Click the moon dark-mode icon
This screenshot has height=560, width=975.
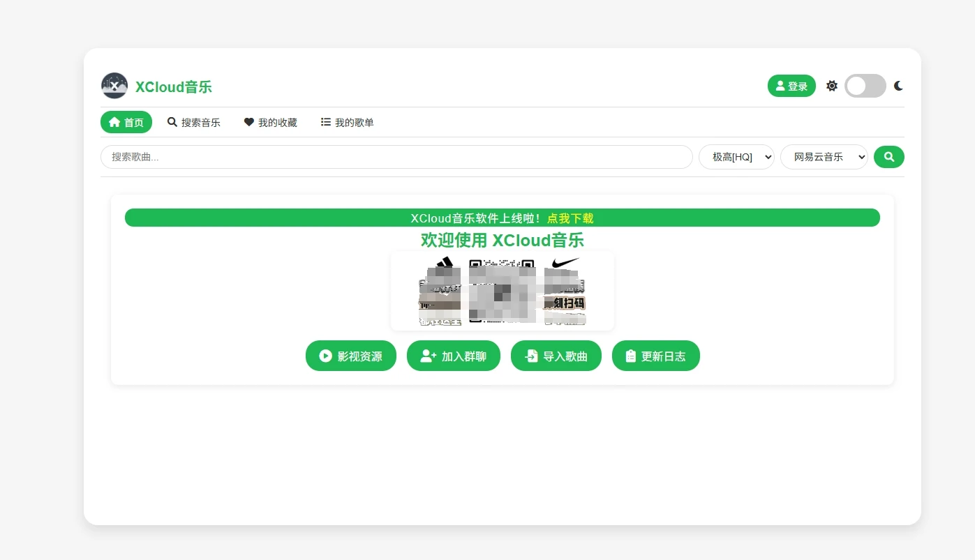(x=899, y=86)
